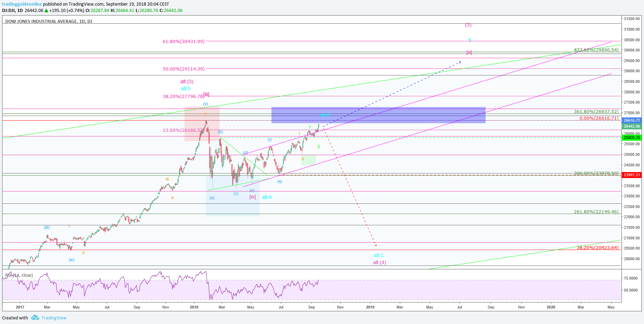Click the 20000.00 price scale label
The image size is (644, 324).
tap(632, 259)
